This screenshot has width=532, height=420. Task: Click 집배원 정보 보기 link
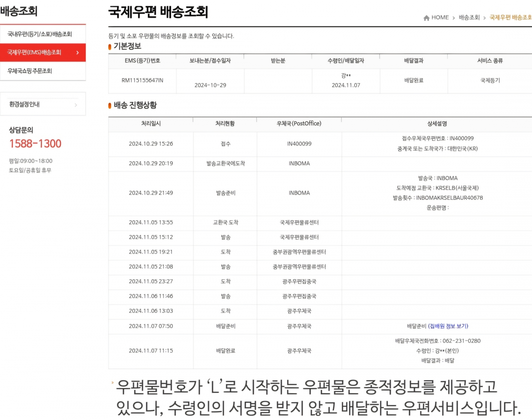pyautogui.click(x=448, y=326)
